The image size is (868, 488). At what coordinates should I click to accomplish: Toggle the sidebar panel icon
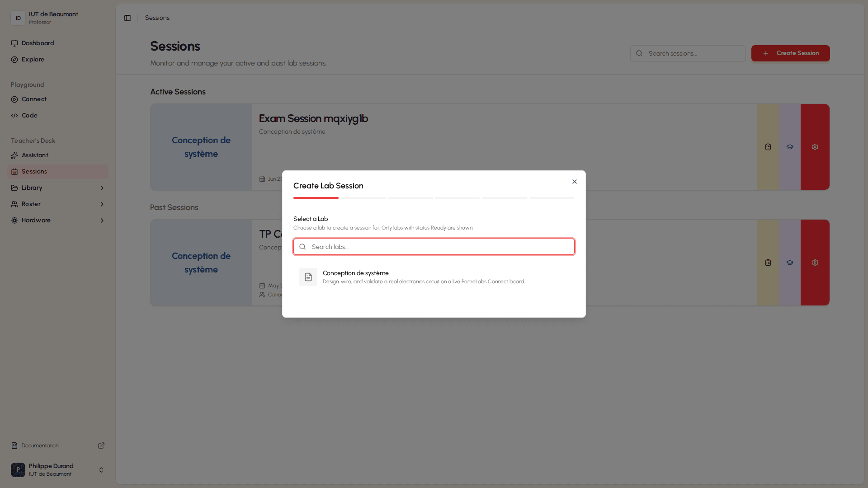pos(127,18)
